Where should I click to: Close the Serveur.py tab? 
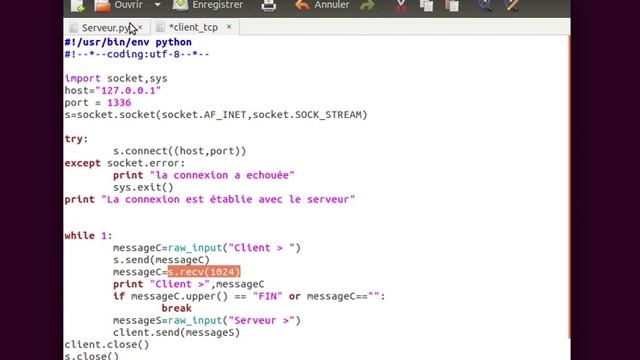pos(140,27)
